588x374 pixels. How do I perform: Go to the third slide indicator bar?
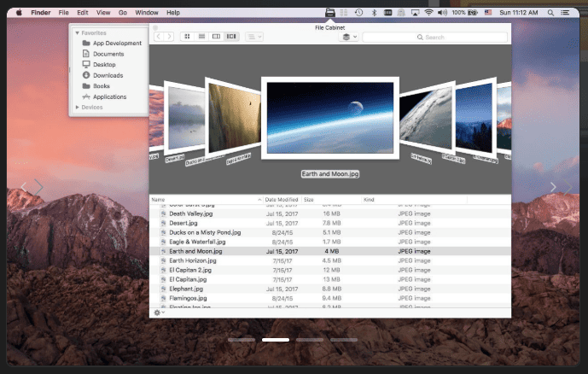pyautogui.click(x=310, y=340)
